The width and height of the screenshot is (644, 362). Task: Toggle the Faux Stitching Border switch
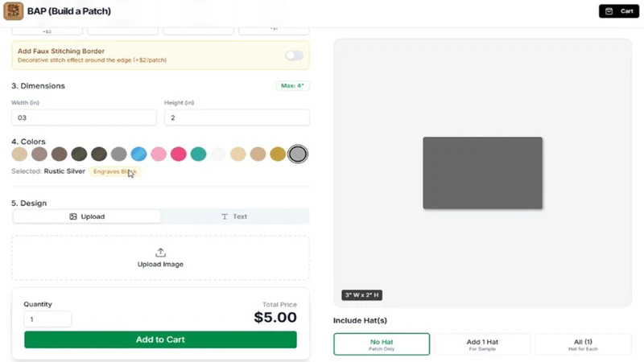pos(294,56)
